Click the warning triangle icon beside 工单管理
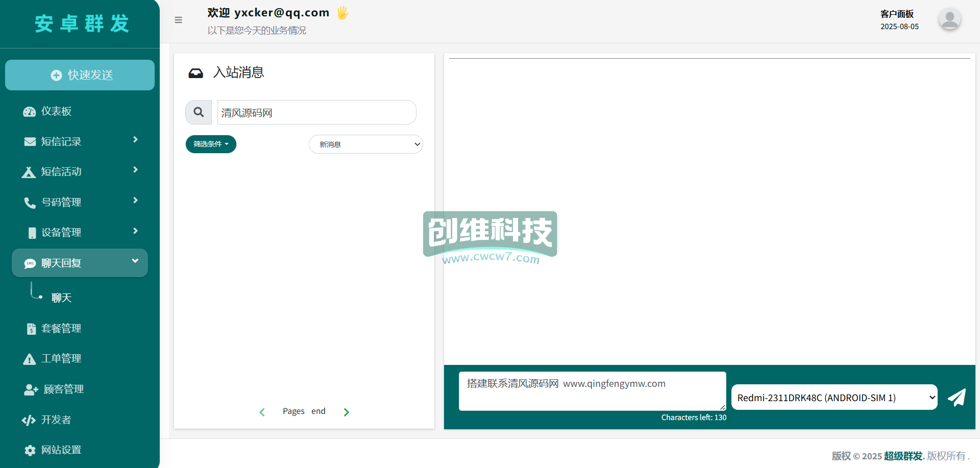 pos(30,359)
